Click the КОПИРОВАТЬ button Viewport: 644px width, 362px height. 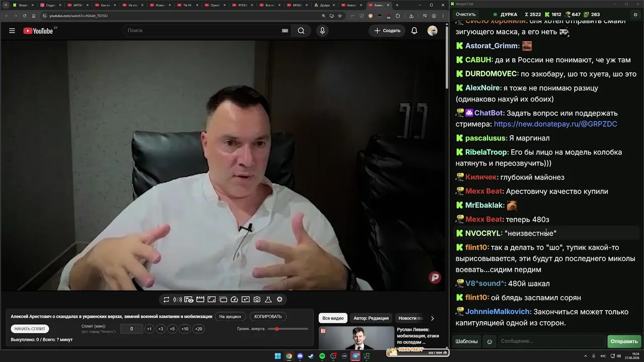click(268, 317)
